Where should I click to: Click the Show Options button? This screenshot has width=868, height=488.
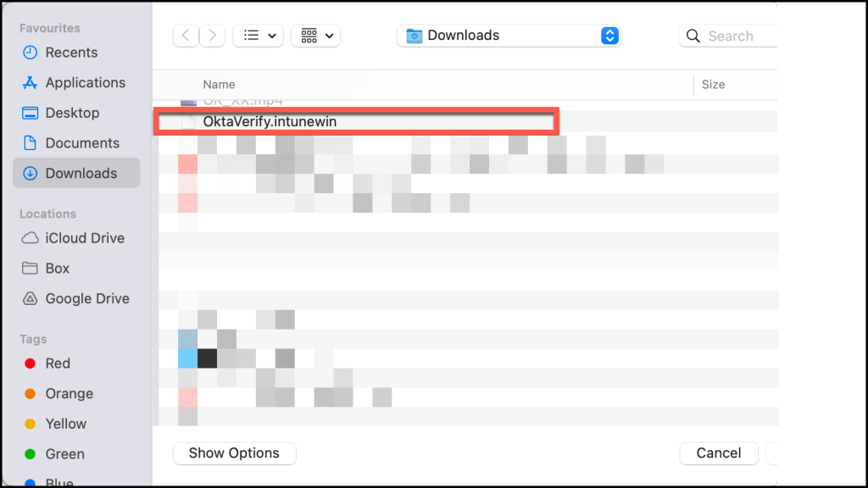click(x=234, y=453)
